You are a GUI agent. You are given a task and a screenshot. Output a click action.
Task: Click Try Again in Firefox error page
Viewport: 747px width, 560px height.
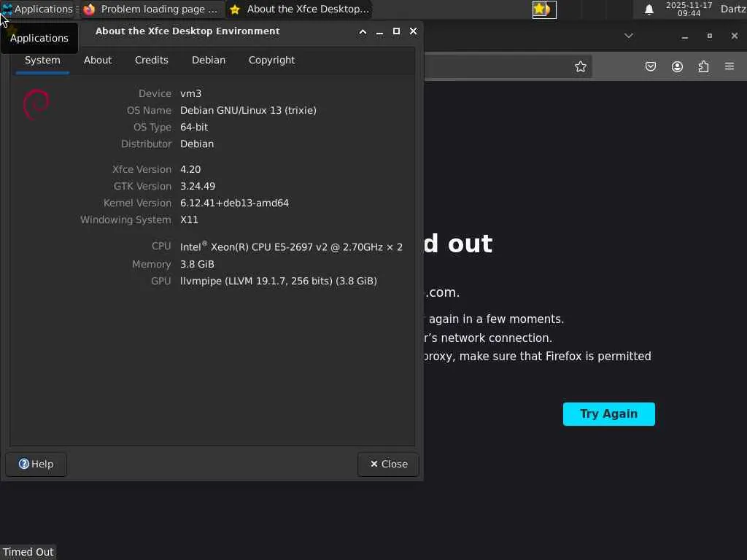[609, 414]
